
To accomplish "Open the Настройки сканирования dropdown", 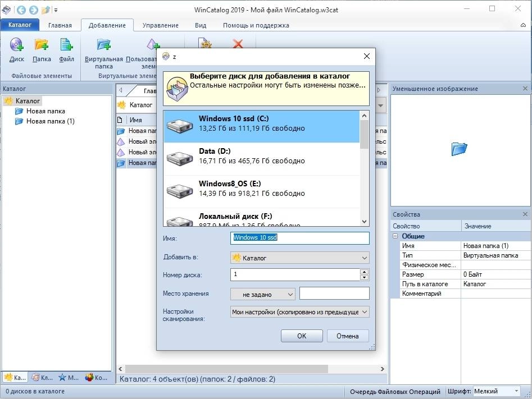I will [x=299, y=312].
